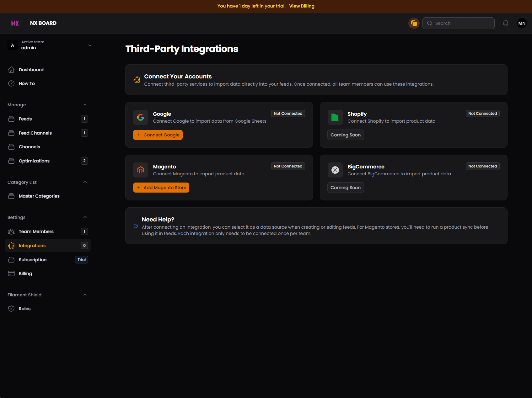Viewport: 532px width, 398px height.
Task: Click the orange copy icon near search
Action: coord(414,23)
